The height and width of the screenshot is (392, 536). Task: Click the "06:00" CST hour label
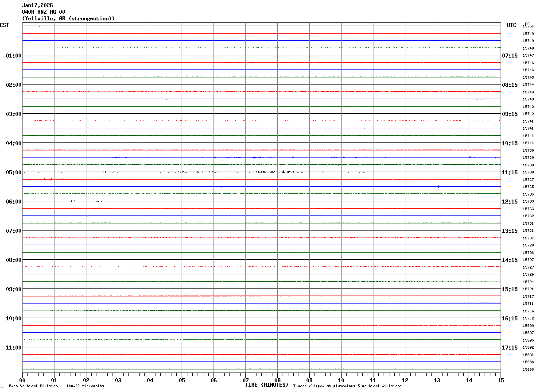14,202
